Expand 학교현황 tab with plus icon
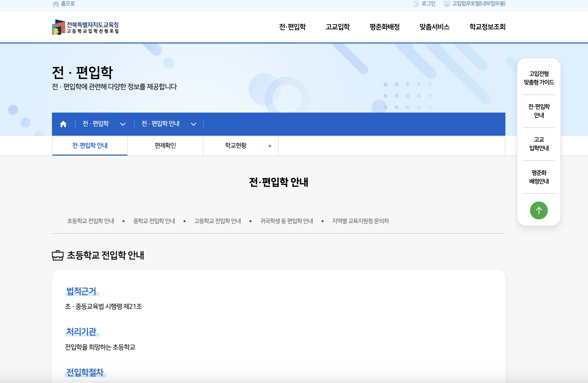 point(270,146)
